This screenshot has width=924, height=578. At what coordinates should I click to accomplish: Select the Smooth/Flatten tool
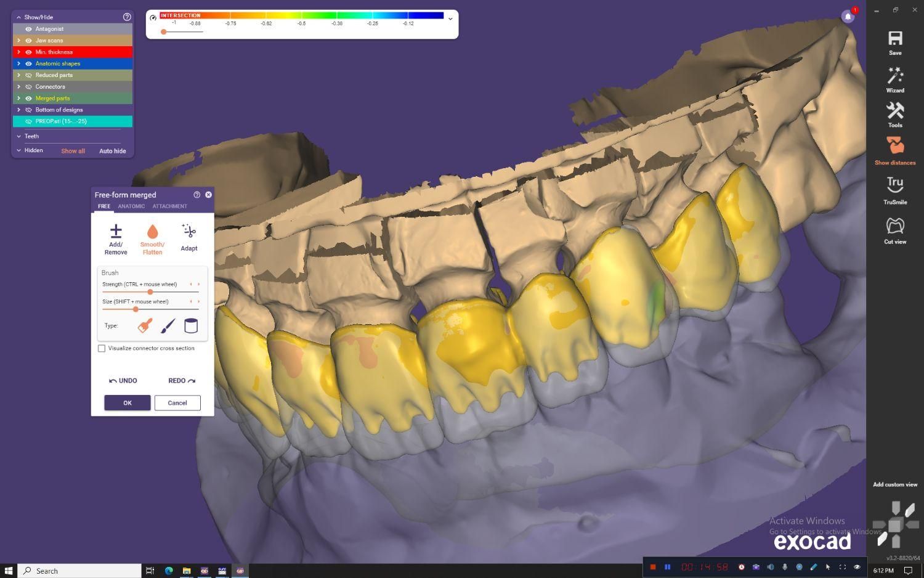[152, 239]
